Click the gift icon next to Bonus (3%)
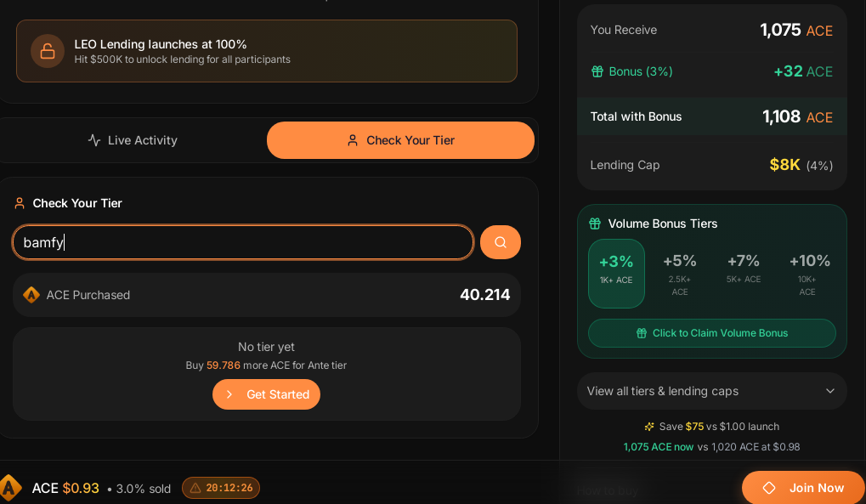866x504 pixels. tap(597, 71)
